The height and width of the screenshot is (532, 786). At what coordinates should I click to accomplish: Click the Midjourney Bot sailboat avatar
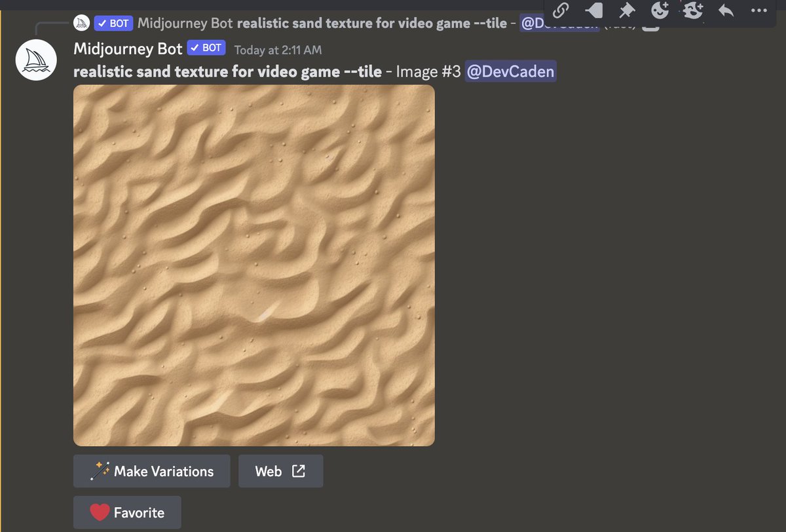[36, 59]
